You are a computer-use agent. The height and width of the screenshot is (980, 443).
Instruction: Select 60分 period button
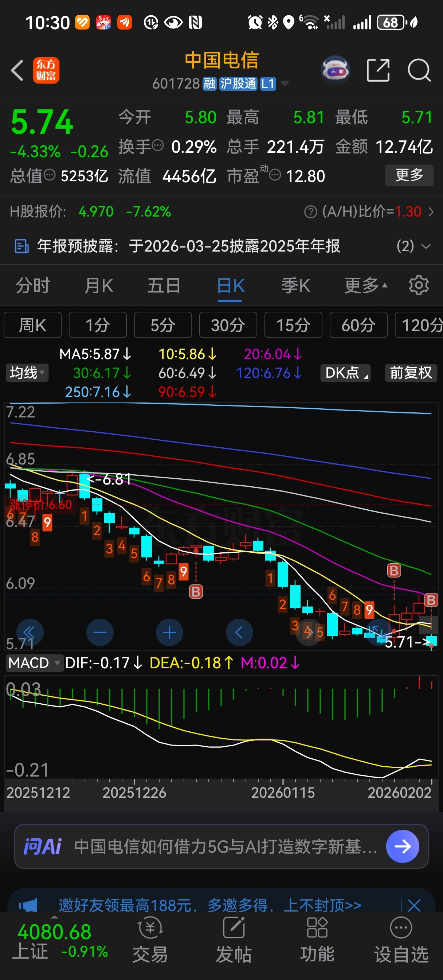pyautogui.click(x=358, y=325)
